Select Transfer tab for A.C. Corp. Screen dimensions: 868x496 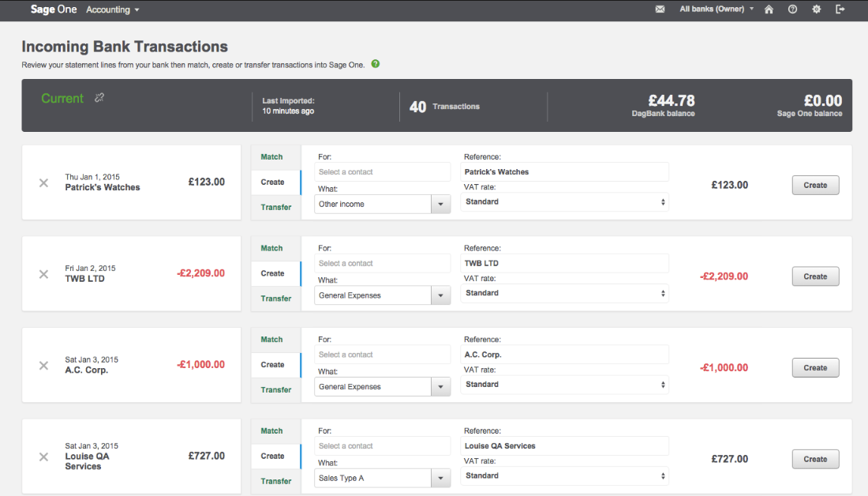pos(275,390)
